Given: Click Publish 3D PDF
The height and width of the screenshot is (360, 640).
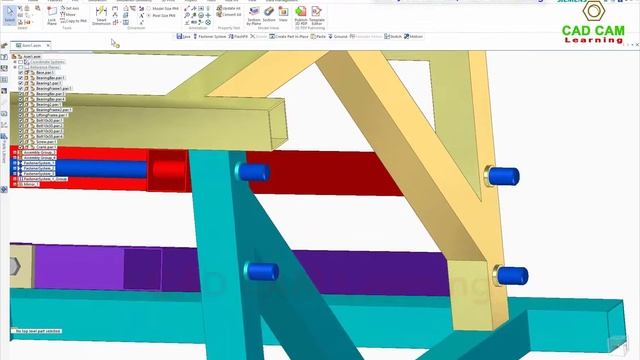Looking at the screenshot, I should tap(301, 16).
